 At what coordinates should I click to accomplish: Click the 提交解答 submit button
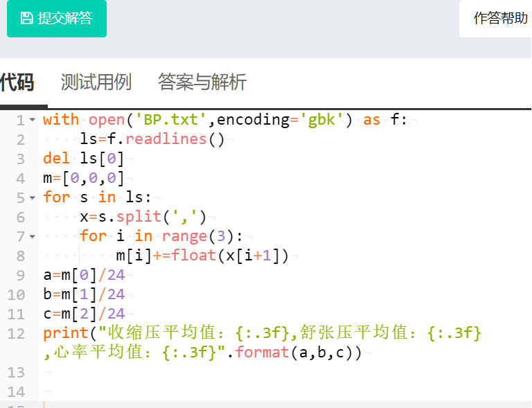(x=57, y=18)
